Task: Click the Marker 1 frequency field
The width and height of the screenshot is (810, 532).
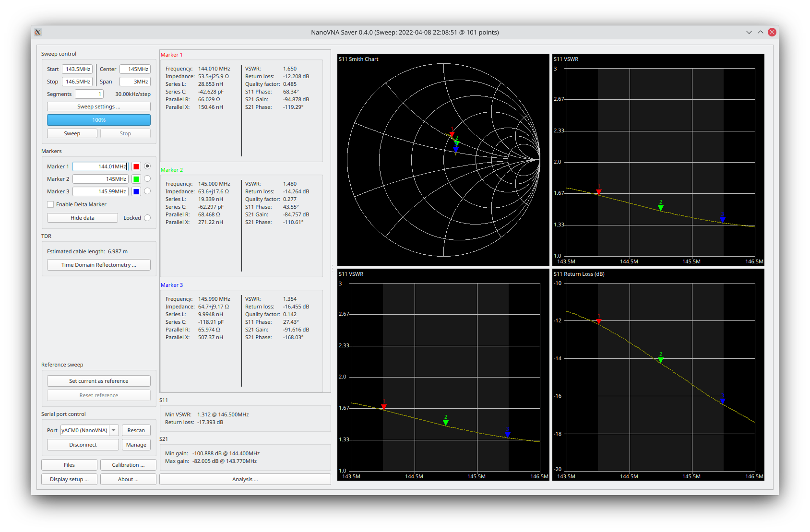Action: click(x=100, y=166)
